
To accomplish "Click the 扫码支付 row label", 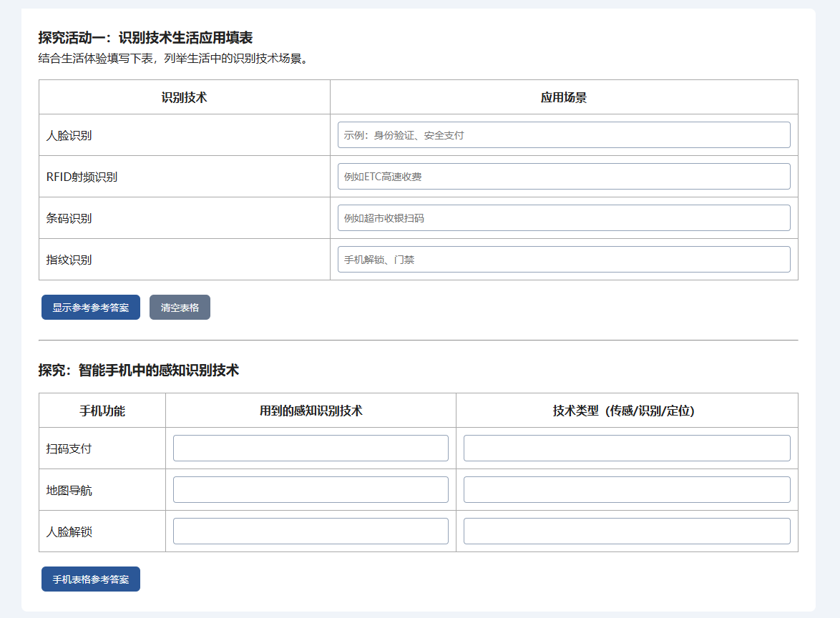I will coord(69,448).
